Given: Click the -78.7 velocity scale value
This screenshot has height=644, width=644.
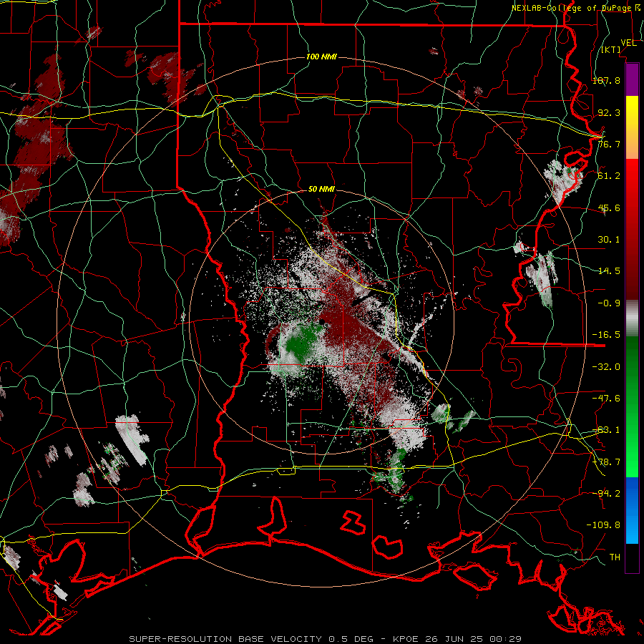Looking at the screenshot, I should click(x=606, y=462).
